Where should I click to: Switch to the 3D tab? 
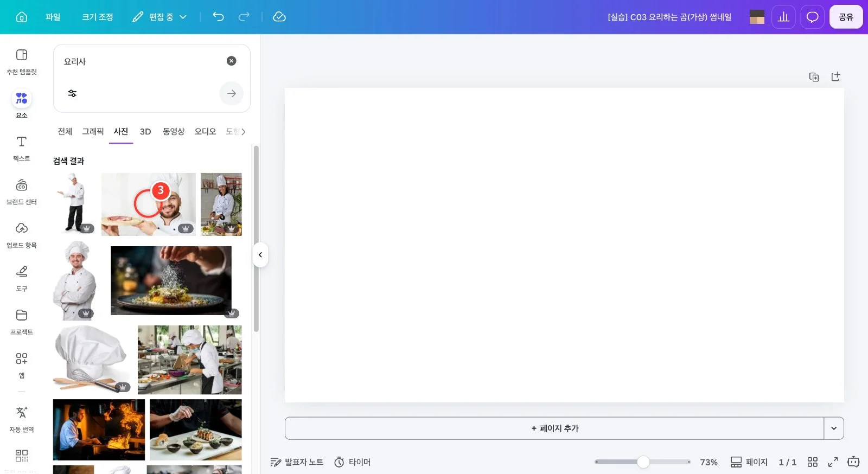click(x=145, y=131)
